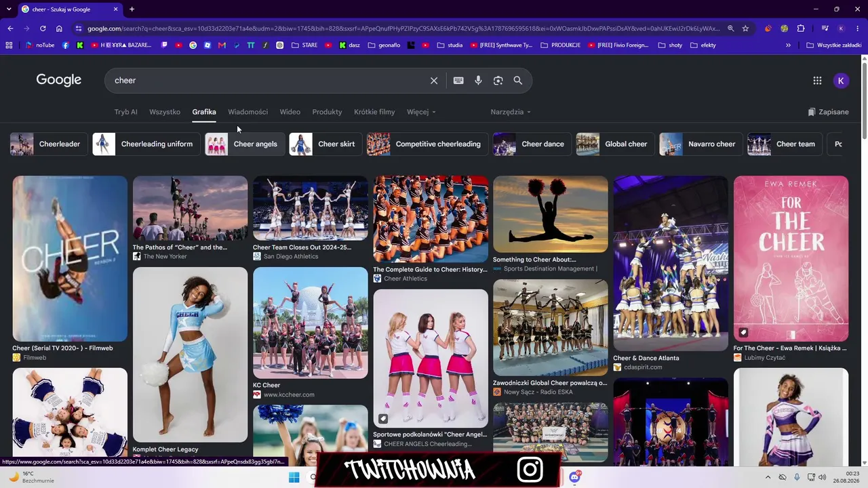Open the Chrome extensions puzzle icon
Screen dimensions: 868x488
pos(801,28)
